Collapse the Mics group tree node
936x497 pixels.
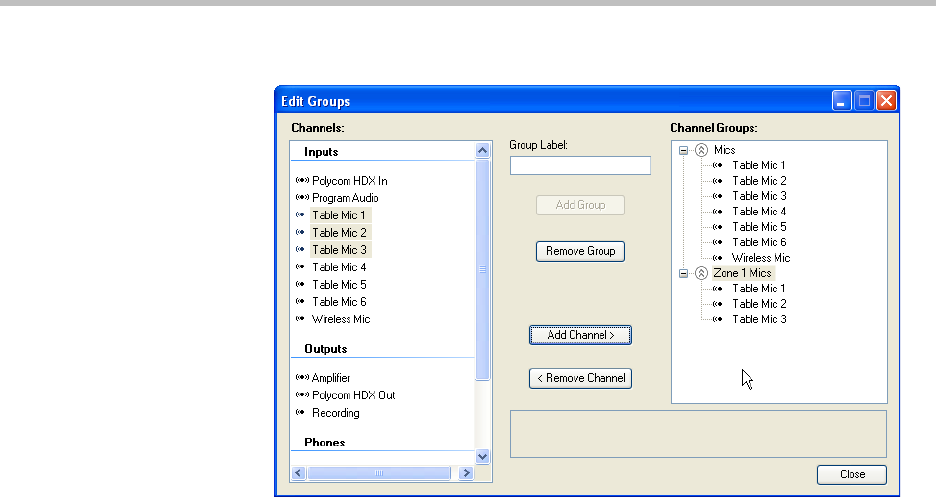click(684, 150)
